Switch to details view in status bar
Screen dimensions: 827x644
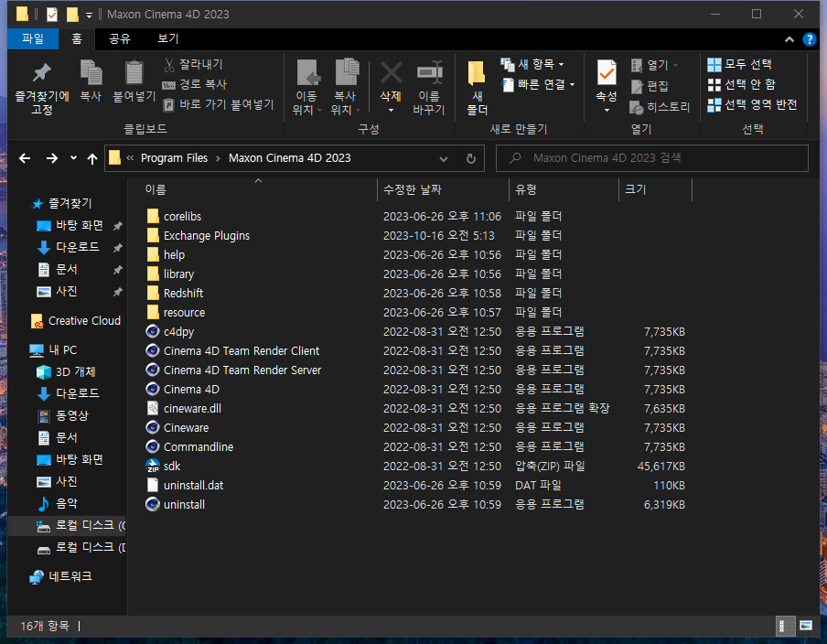pos(785,626)
